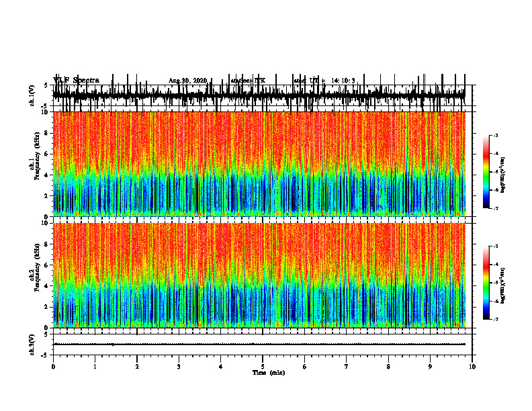The width and height of the screenshot is (532, 411).
Task: Click time axis tick label '7'
Action: point(347,367)
